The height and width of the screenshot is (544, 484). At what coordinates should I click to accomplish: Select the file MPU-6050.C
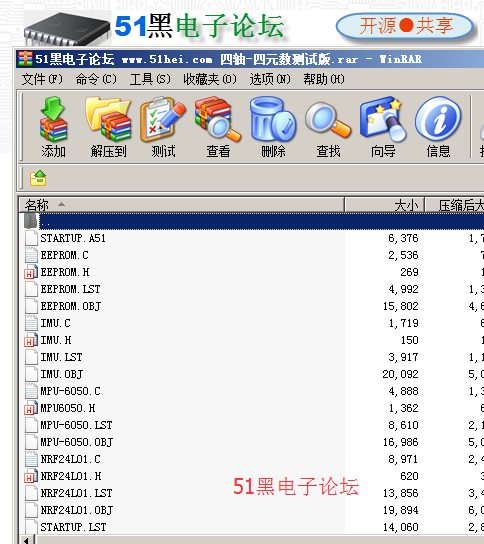point(70,391)
